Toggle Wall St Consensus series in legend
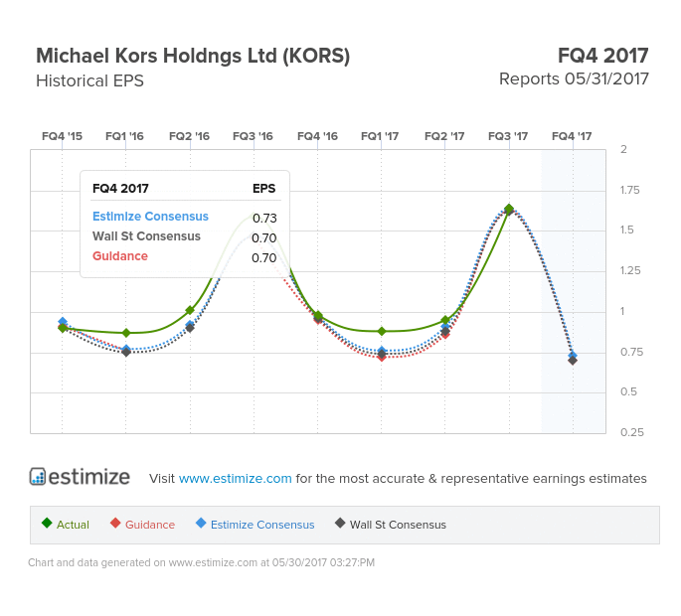This screenshot has height=616, width=681. [x=391, y=525]
